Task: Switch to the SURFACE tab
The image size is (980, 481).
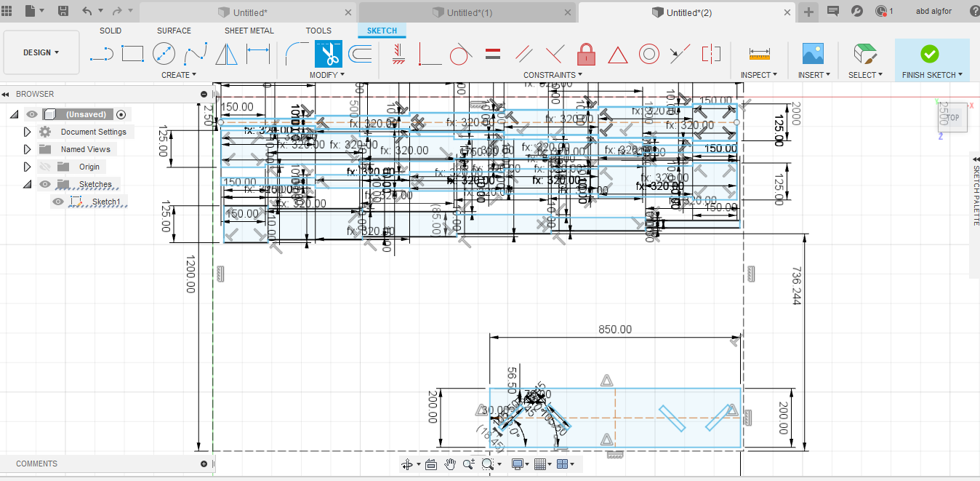Action: [174, 31]
